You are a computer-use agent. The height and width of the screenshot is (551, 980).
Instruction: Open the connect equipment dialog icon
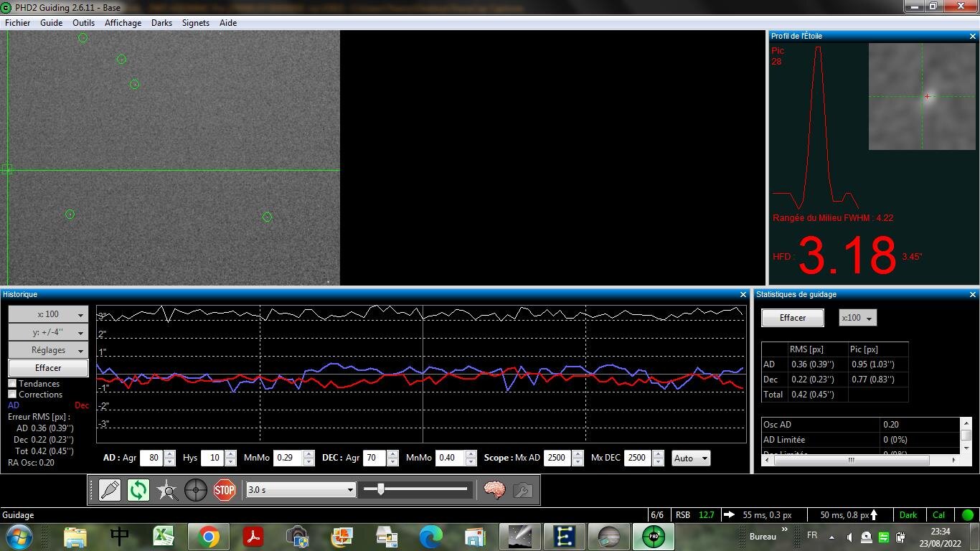pyautogui.click(x=110, y=490)
